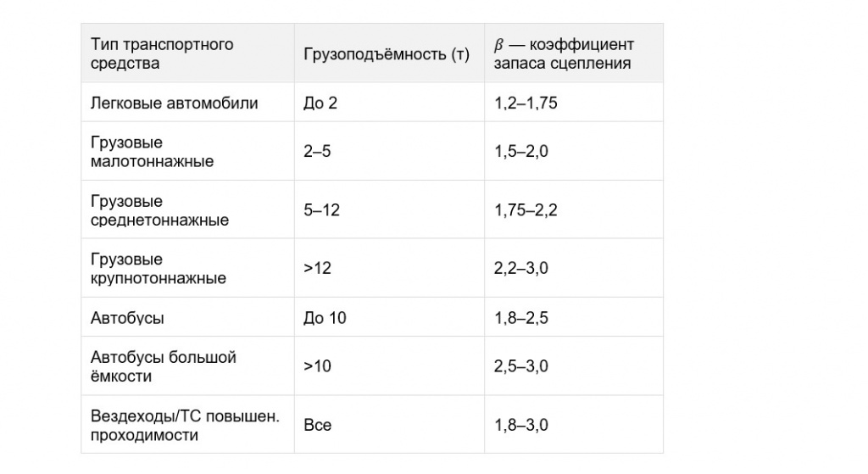Image resolution: width=868 pixels, height=474 pixels.
Task: Select the 'Легковые автомобили' row cell
Action: pyautogui.click(x=187, y=103)
